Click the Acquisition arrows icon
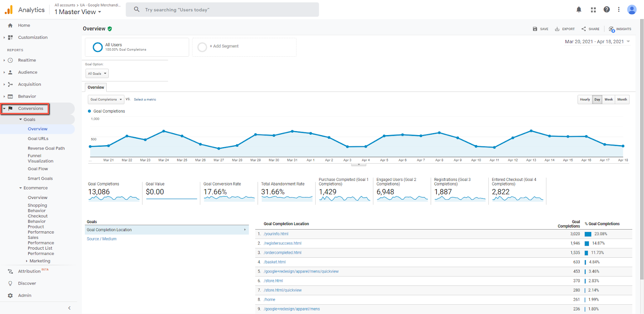 pyautogui.click(x=10, y=84)
